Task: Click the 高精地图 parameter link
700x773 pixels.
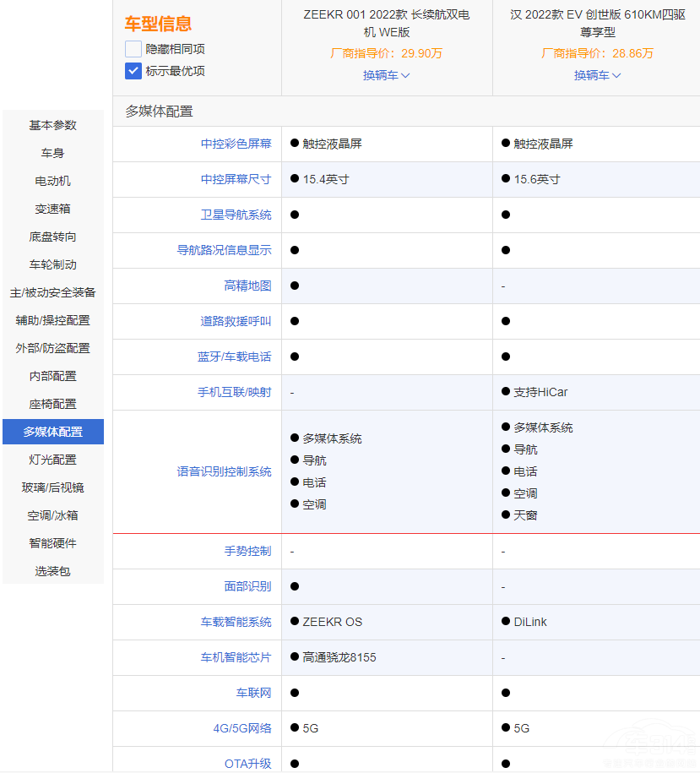Action: 247,286
